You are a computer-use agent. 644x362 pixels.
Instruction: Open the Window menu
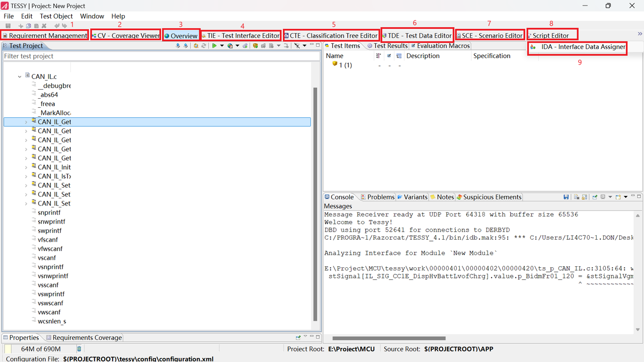tap(92, 16)
